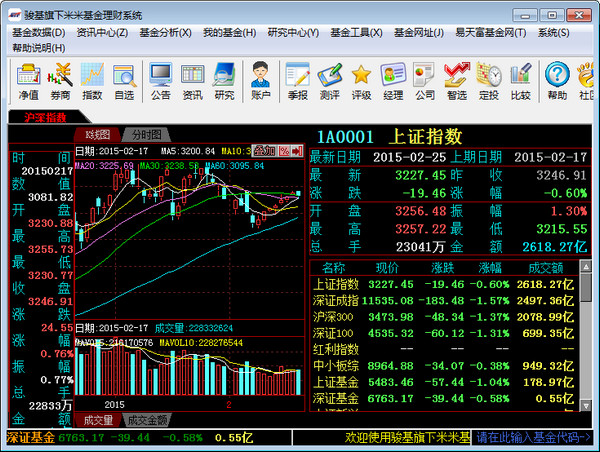600x452 pixels.
Task: Open the 基金网址(J) menu
Action: (x=419, y=33)
